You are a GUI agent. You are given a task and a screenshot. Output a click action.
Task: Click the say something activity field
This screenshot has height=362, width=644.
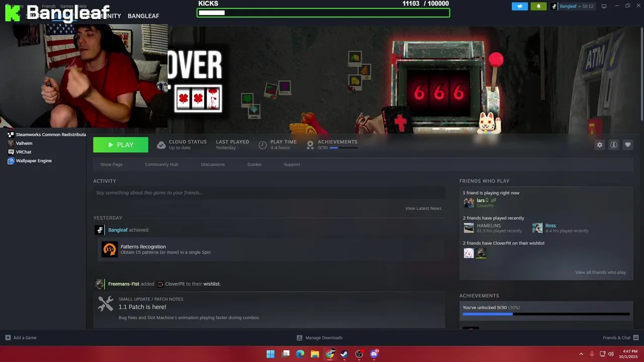click(x=269, y=193)
